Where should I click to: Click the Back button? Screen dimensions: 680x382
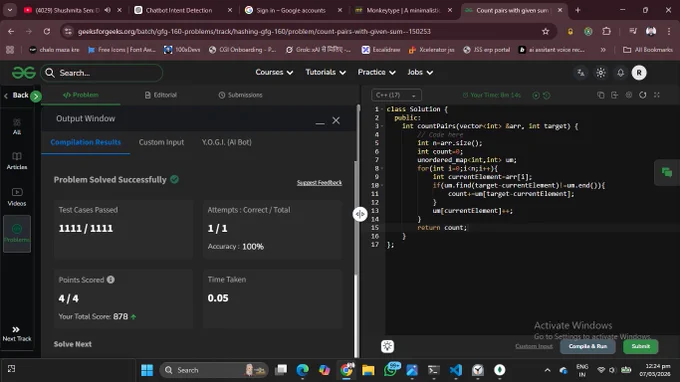pos(16,95)
